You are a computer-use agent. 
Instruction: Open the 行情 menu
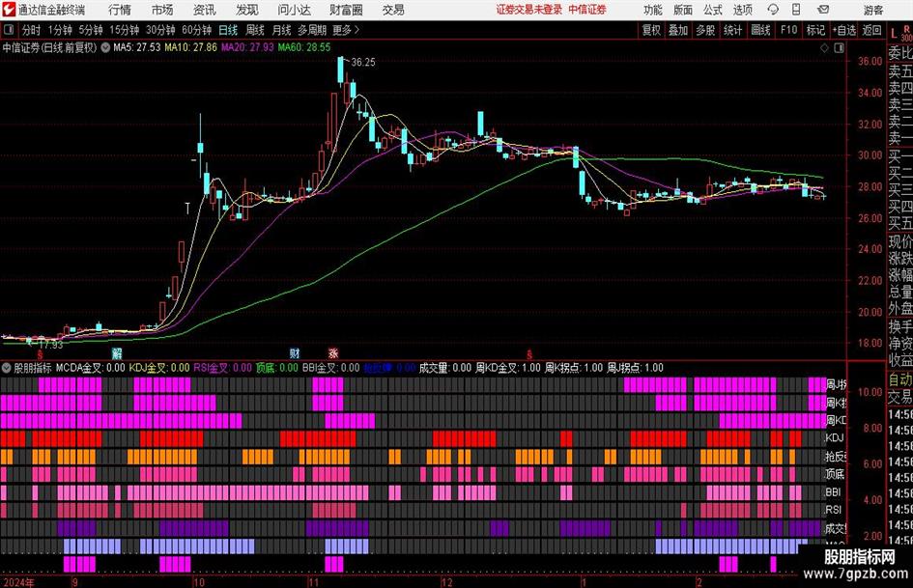(x=120, y=10)
